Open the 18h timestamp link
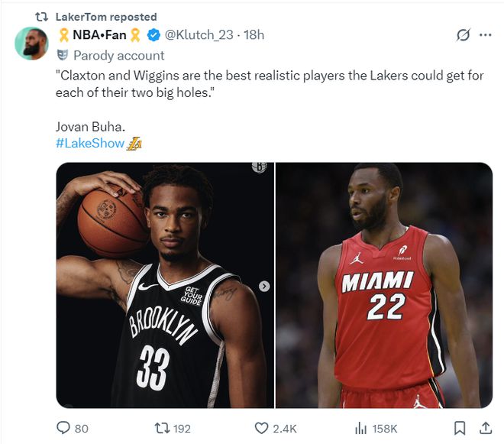The height and width of the screenshot is (444, 504). coord(253,35)
